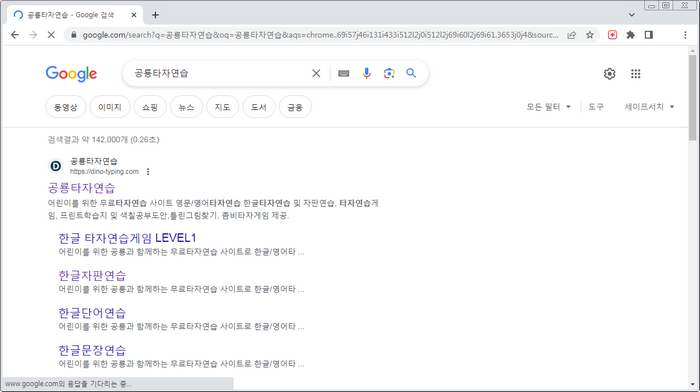Filter results by 이미지
This screenshot has height=392, width=700.
110,107
